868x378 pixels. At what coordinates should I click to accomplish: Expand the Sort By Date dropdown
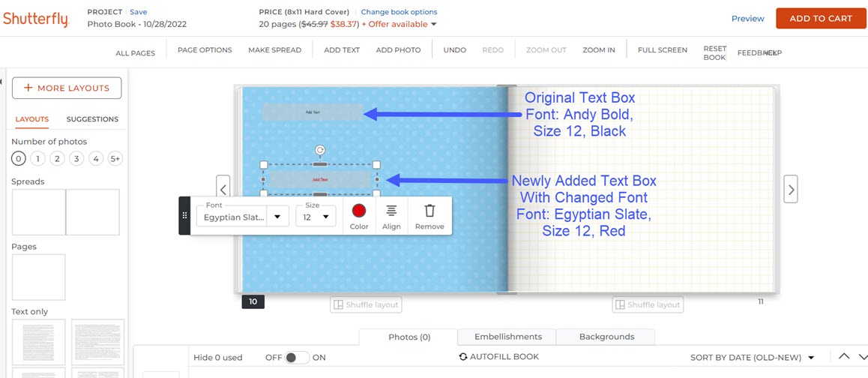pos(810,358)
